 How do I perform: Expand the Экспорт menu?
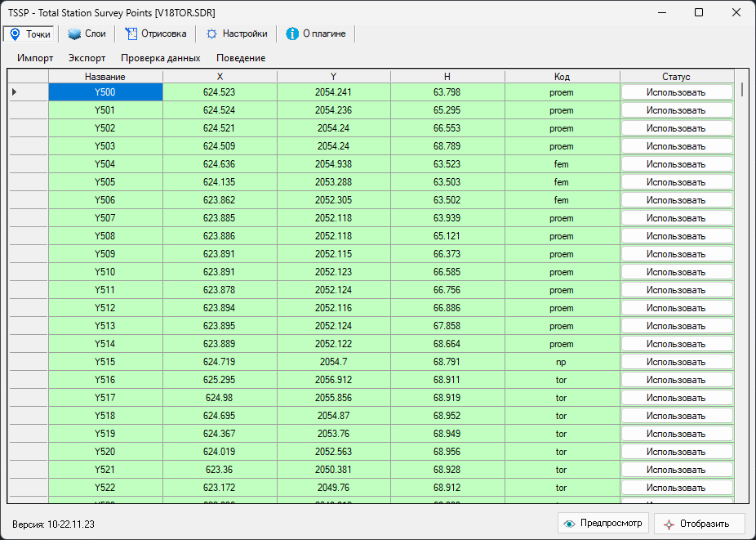coord(87,58)
